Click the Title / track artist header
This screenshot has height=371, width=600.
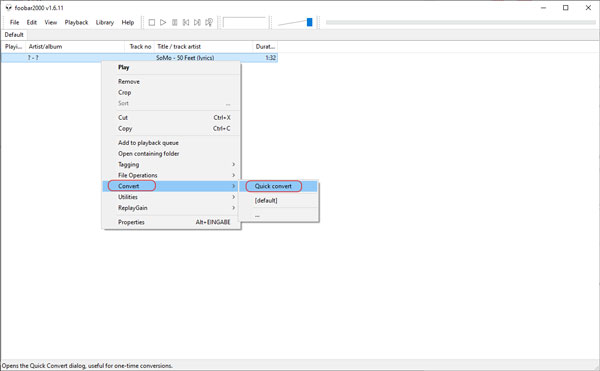pos(204,47)
